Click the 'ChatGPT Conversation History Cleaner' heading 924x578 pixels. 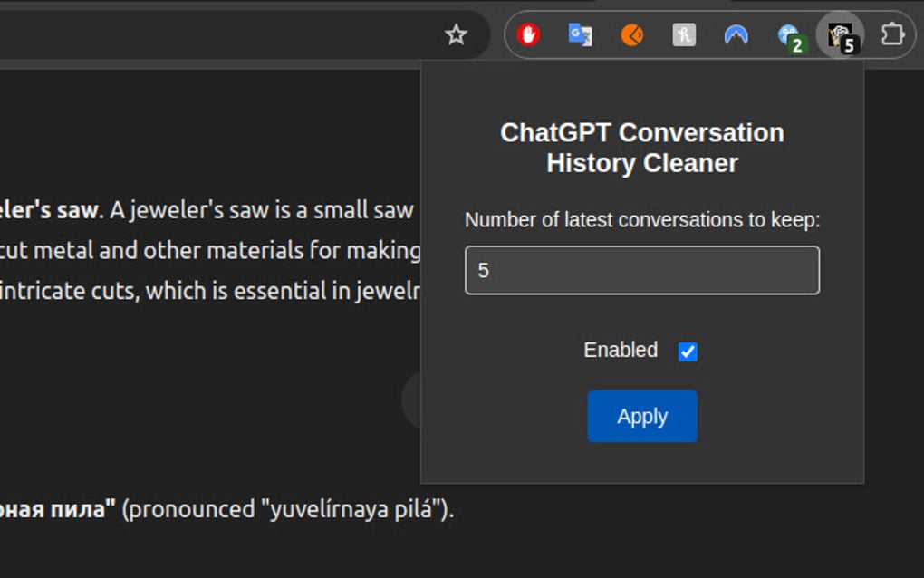[x=642, y=148]
